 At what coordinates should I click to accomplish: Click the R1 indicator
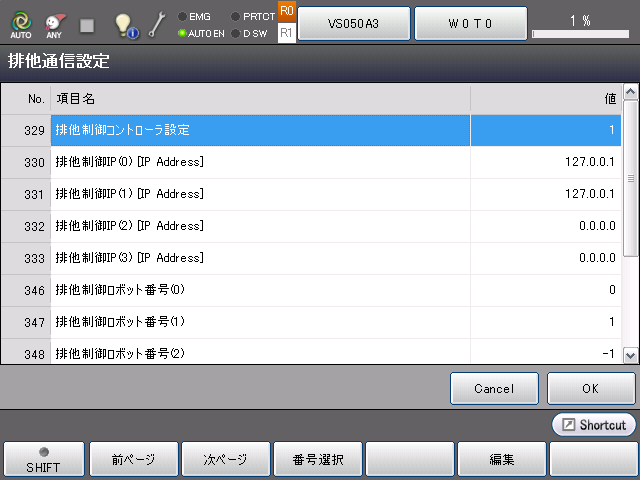[286, 33]
